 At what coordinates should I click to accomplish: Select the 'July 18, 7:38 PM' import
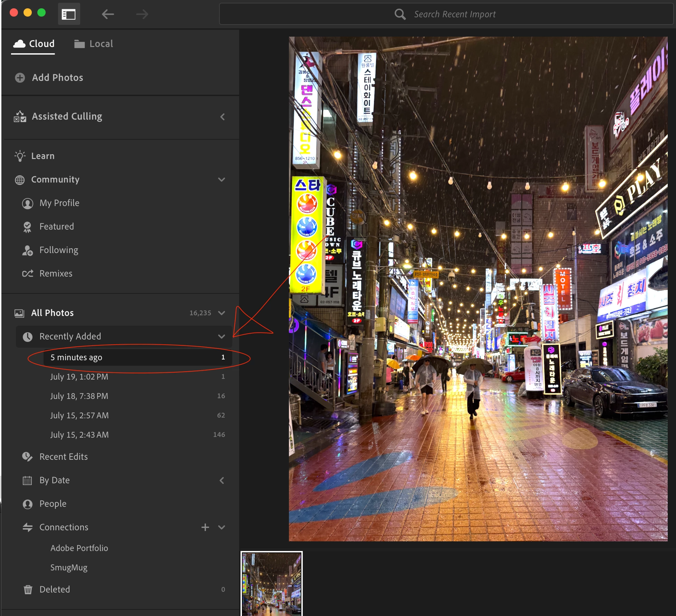[x=138, y=396]
